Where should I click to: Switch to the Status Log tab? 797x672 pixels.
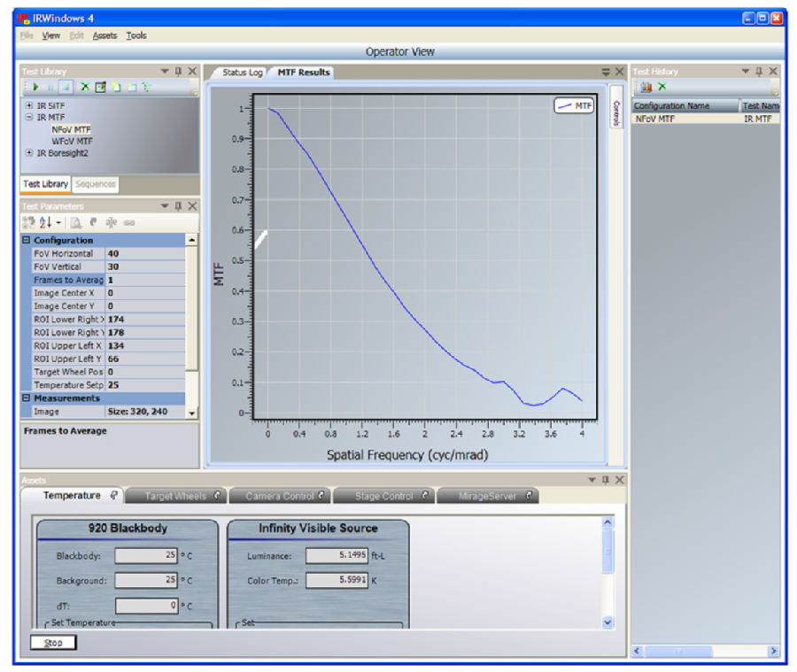(x=242, y=73)
